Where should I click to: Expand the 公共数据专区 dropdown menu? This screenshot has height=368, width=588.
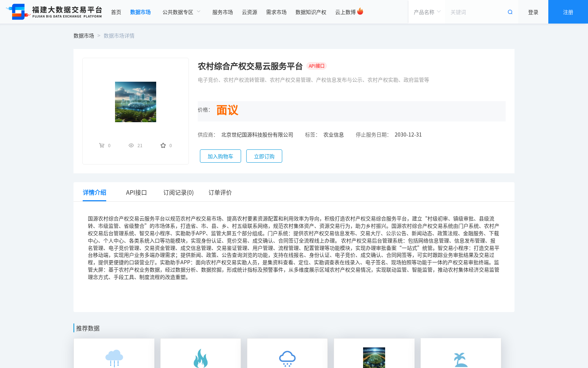(x=182, y=12)
